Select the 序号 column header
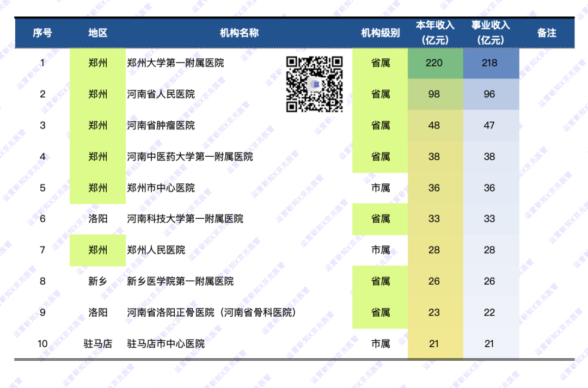This screenshot has height=388, width=588. (x=42, y=33)
